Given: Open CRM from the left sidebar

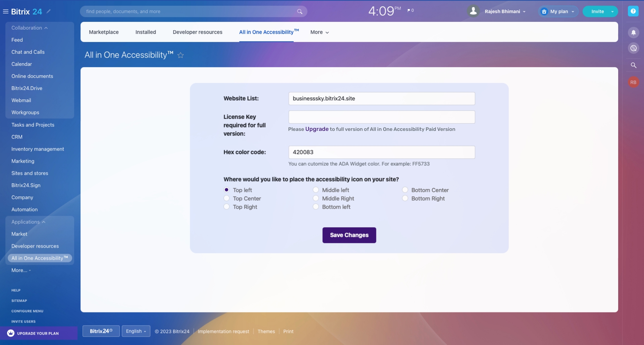Looking at the screenshot, I should click(x=17, y=137).
